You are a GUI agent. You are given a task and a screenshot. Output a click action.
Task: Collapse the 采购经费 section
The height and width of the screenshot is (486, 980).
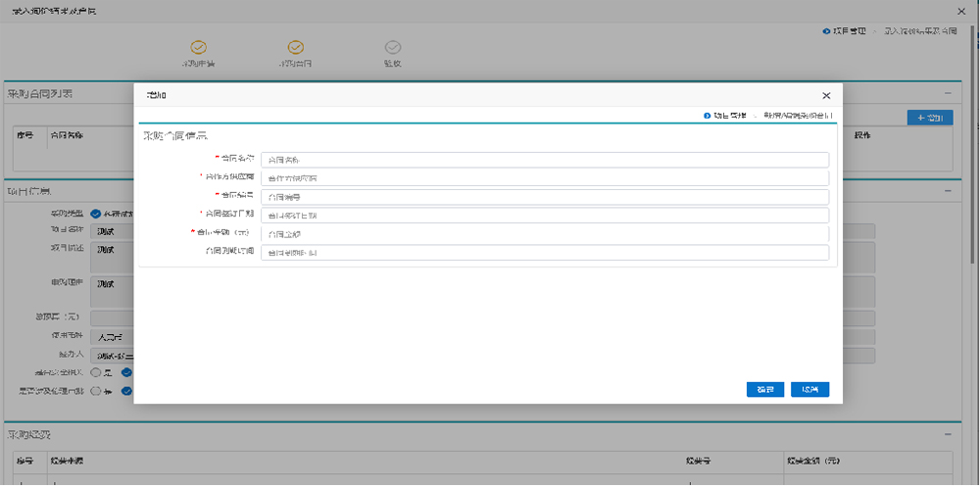pos(948,434)
